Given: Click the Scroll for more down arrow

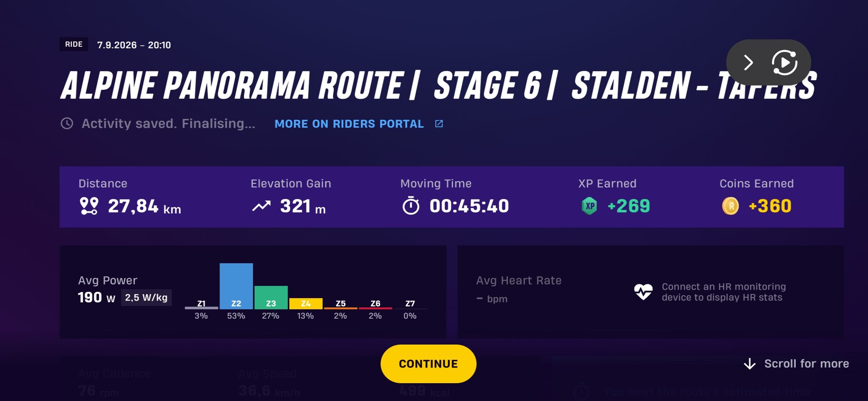Looking at the screenshot, I should pyautogui.click(x=750, y=364).
